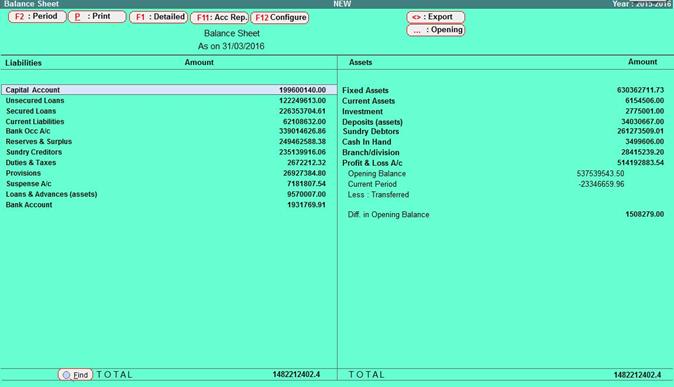Select Bank Account row
The image size is (674, 387).
169,205
